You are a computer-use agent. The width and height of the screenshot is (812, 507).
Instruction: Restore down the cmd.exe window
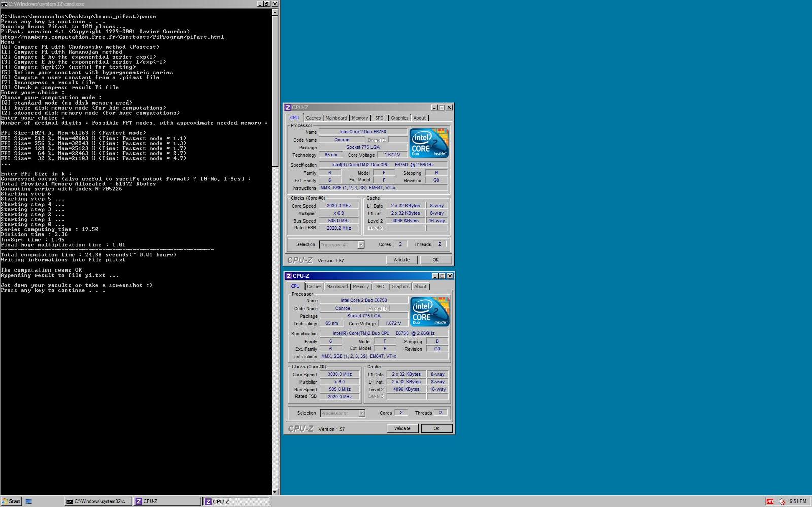pyautogui.click(x=267, y=4)
